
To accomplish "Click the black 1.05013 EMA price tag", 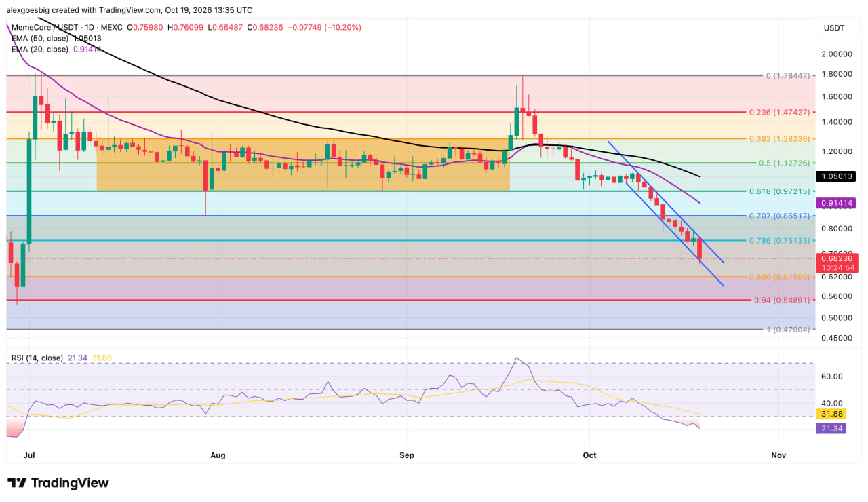I will coord(836,176).
